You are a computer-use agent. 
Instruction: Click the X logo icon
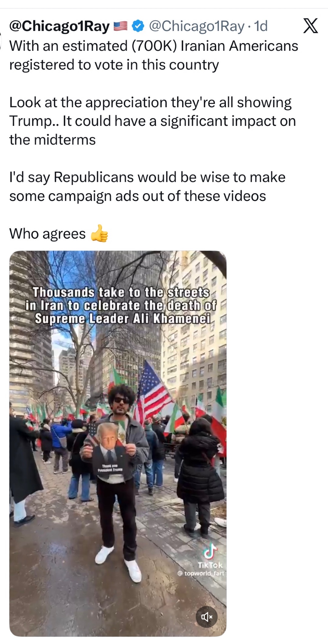(x=311, y=26)
